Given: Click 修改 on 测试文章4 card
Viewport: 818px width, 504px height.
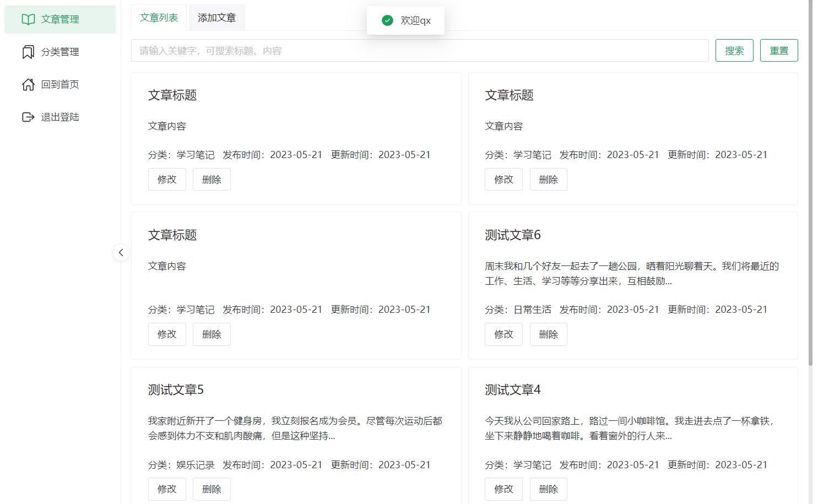Looking at the screenshot, I should point(503,489).
